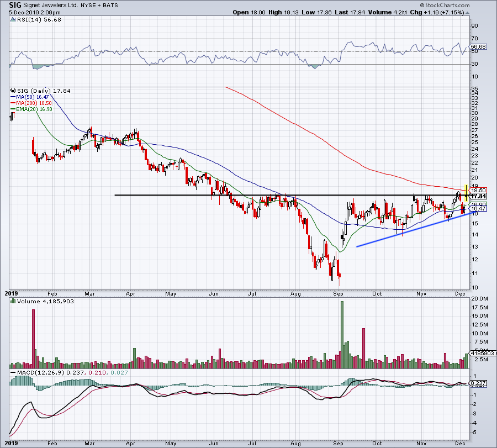Click the RSI(14) legend line icon
Screen dimensions: 497x448
tap(13, 20)
